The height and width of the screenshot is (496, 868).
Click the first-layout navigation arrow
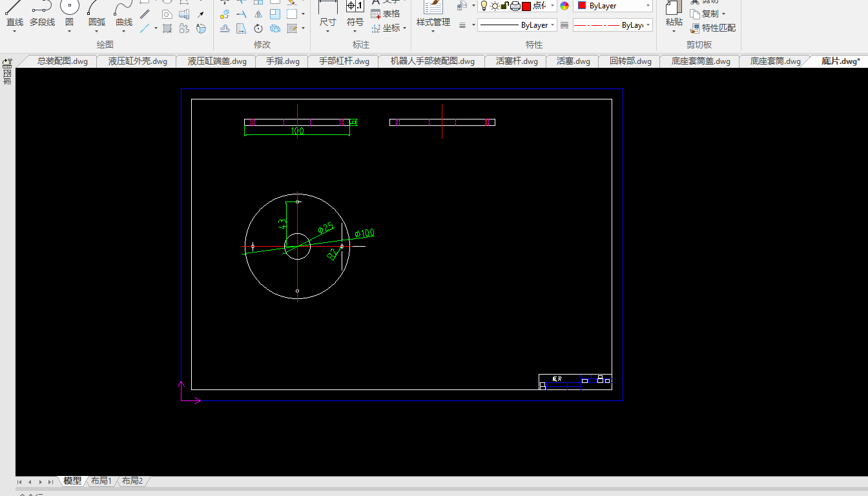click(19, 482)
